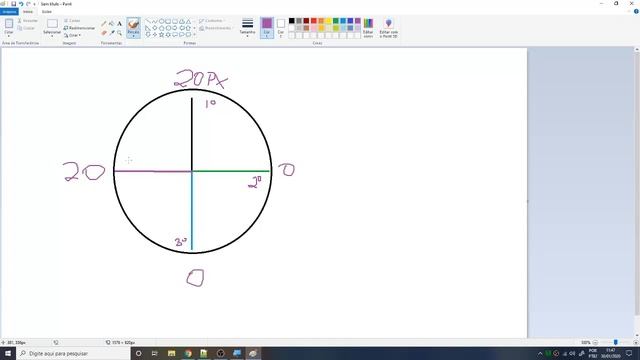Open Customize Quick Access Toolbar dropdown
This screenshot has width=640, height=360.
[x=35, y=4]
